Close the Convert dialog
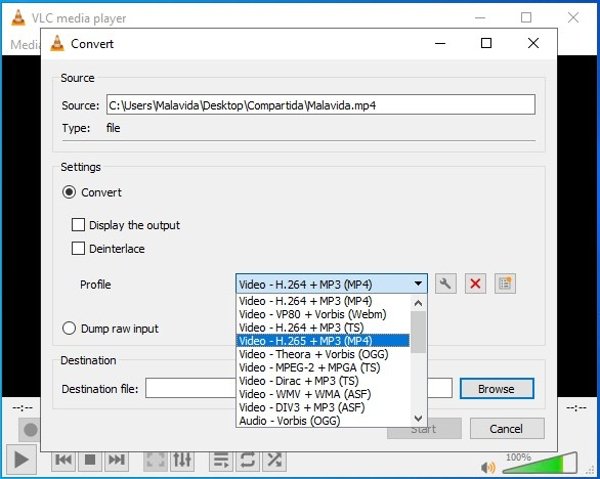The width and height of the screenshot is (600, 479). click(x=533, y=43)
